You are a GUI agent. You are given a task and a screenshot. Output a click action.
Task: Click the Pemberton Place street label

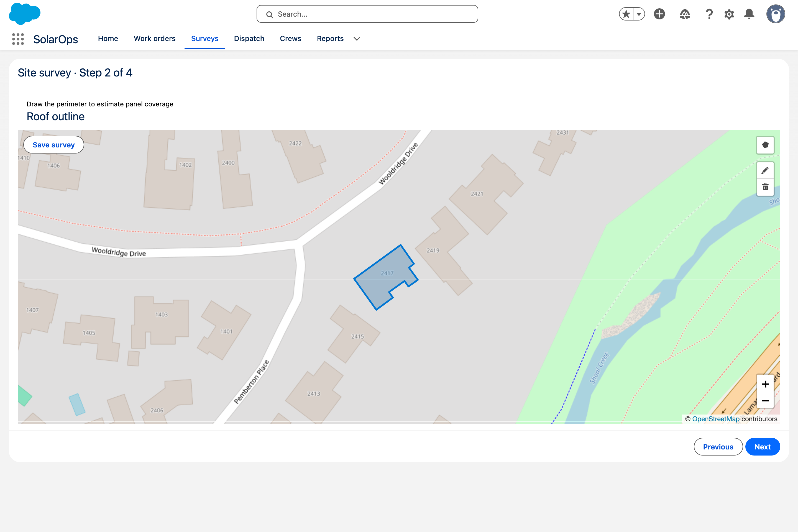pyautogui.click(x=251, y=382)
